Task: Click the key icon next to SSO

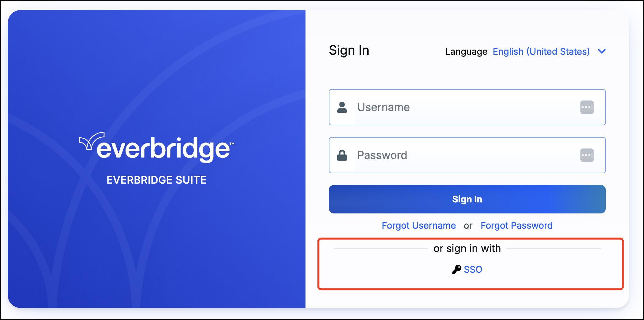Action: pyautogui.click(x=457, y=269)
